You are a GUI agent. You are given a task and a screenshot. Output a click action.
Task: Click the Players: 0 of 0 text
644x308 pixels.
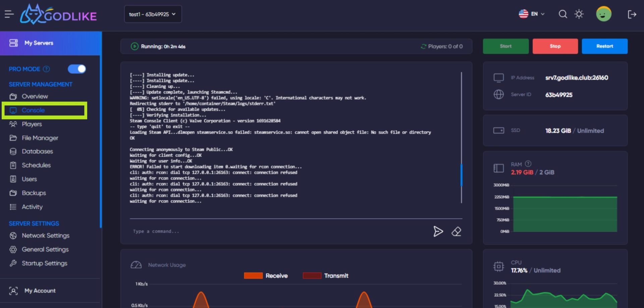445,46
